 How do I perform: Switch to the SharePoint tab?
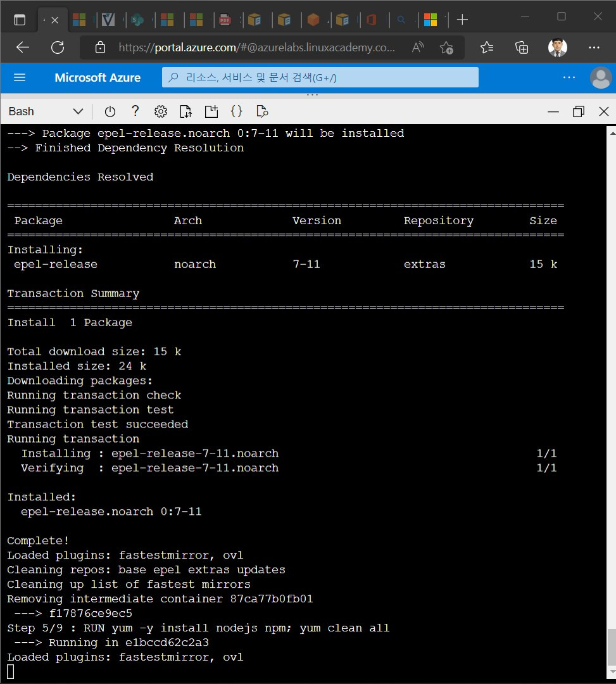(x=138, y=20)
